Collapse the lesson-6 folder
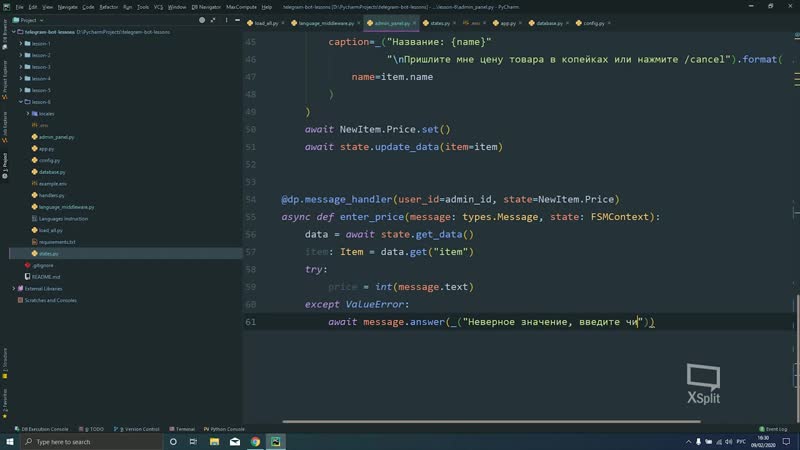Screen dimensions: 800x450 tap(21, 102)
